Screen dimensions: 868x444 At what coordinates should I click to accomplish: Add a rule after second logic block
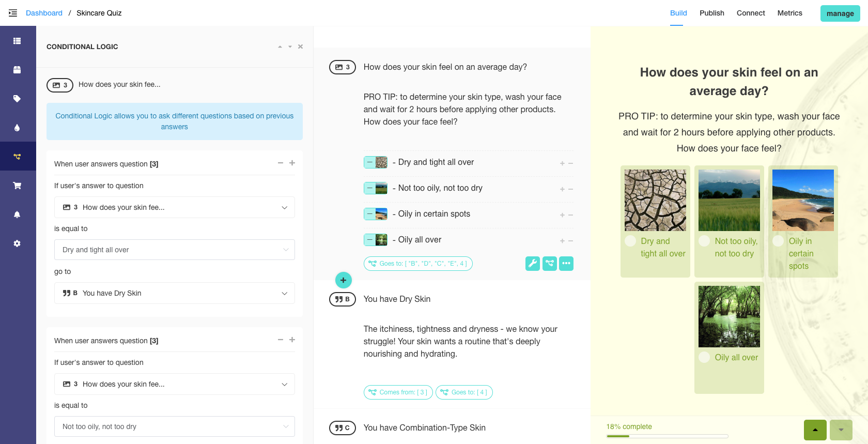click(x=292, y=340)
